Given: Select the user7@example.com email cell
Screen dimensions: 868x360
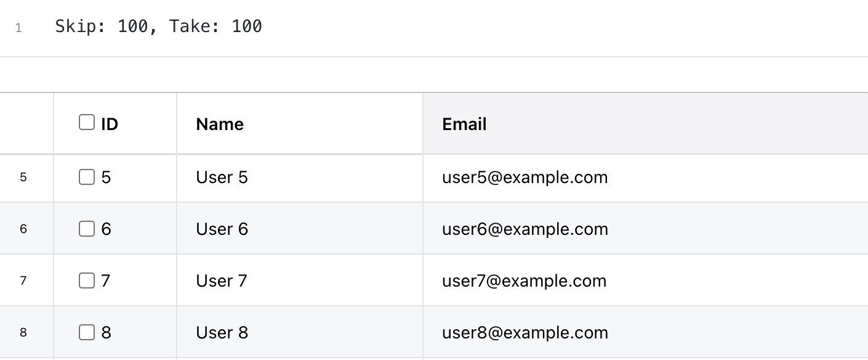Looking at the screenshot, I should tap(524, 281).
